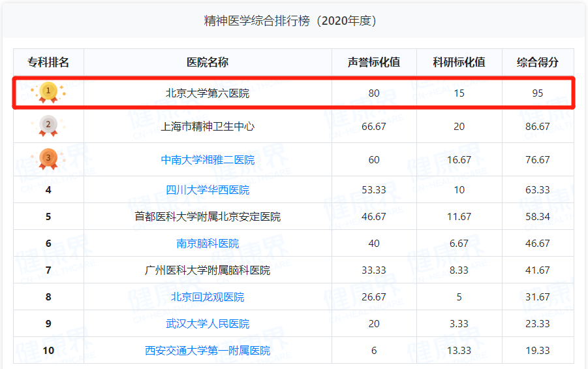Click research value 11.67
The image size is (588, 369).
tap(459, 217)
